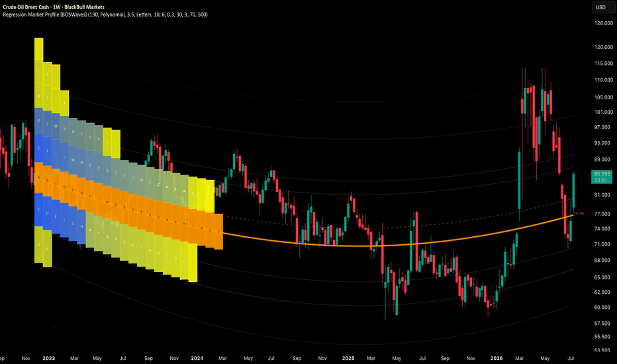Click the top yellow profile block
The image size is (617, 364).
point(38,49)
